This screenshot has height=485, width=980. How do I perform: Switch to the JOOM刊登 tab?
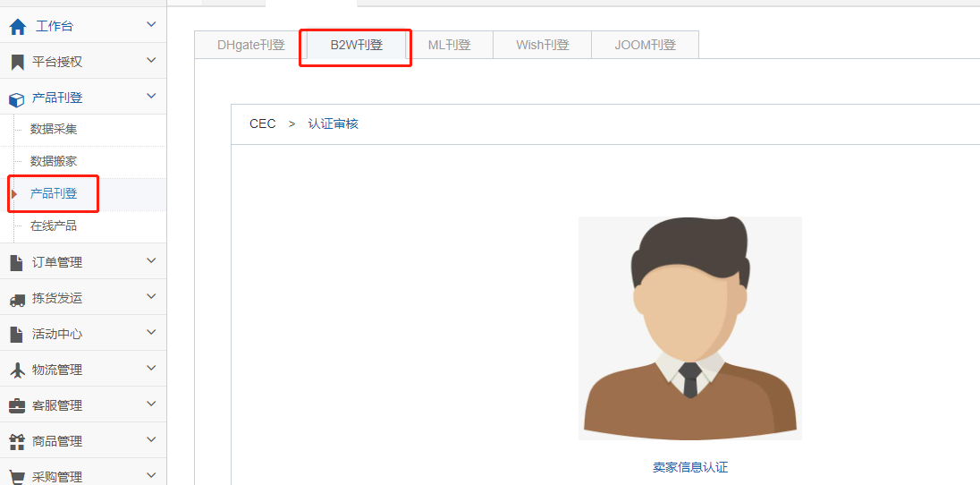(645, 45)
